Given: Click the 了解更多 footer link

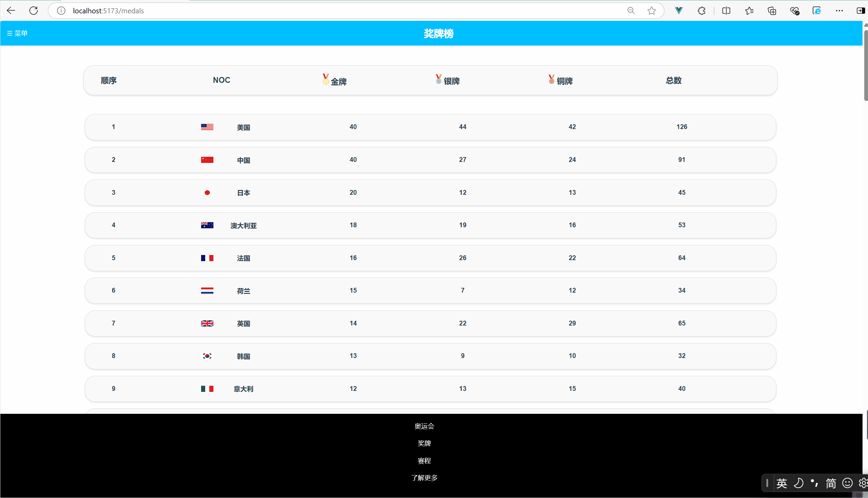Looking at the screenshot, I should 424,478.
